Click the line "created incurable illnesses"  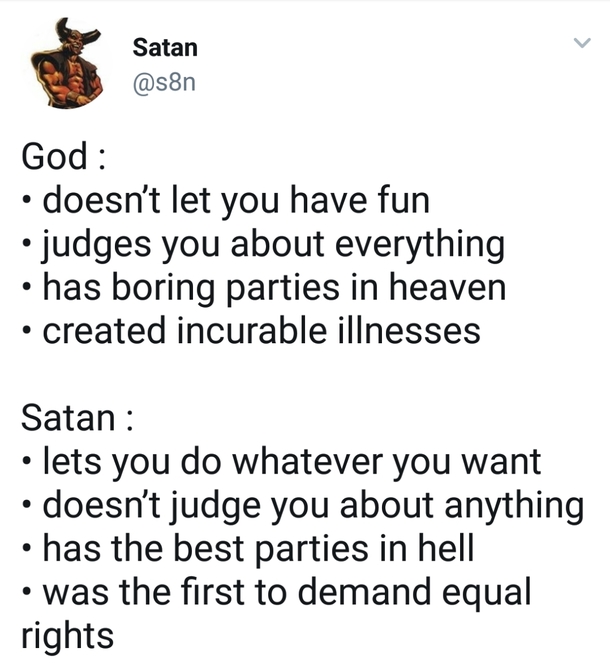click(x=262, y=331)
